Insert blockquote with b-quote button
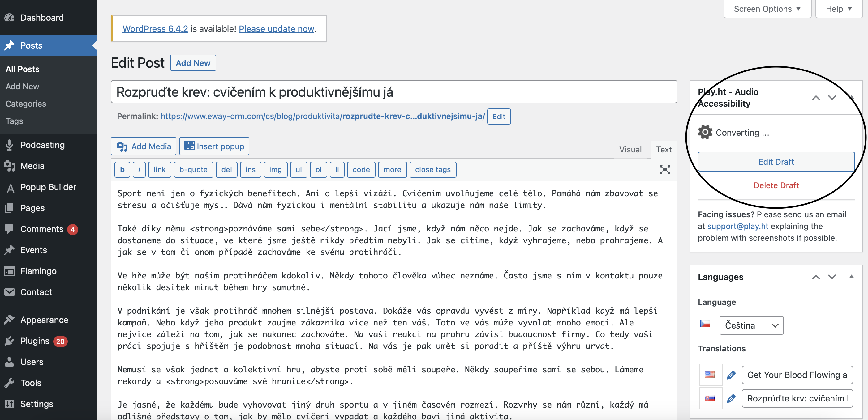868x420 pixels. point(193,170)
